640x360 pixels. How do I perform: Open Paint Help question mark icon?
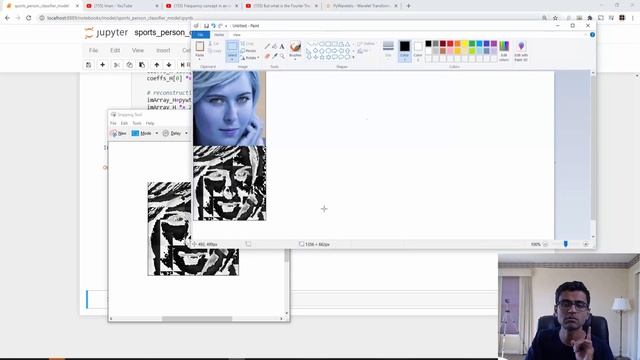point(592,35)
